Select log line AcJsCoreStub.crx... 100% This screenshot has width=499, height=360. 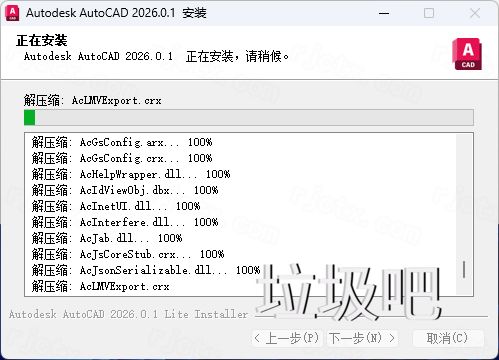128,254
